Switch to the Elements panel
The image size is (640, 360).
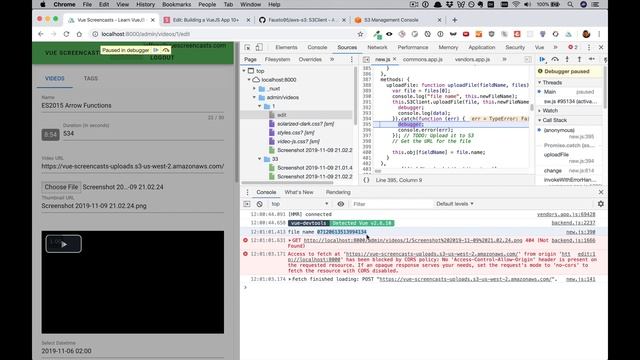tap(286, 47)
